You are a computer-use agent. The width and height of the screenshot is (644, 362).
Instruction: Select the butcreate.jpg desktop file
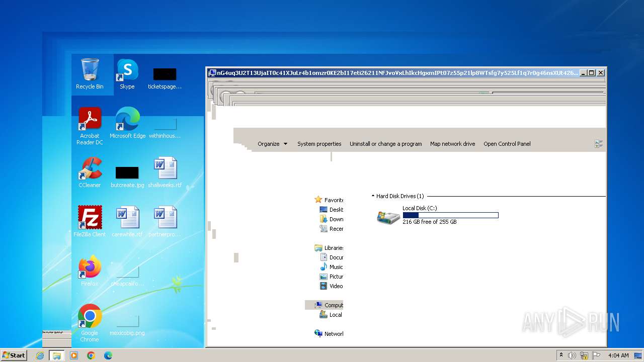[127, 177]
